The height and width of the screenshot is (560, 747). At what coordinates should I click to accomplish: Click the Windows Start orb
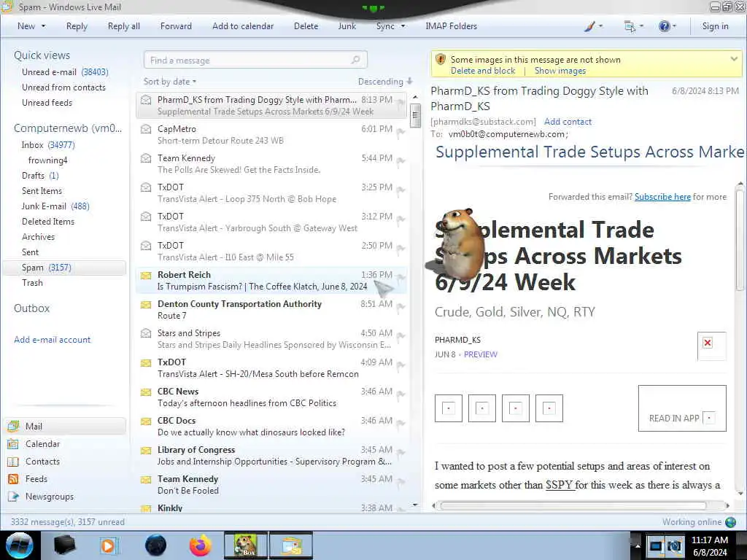(20, 545)
